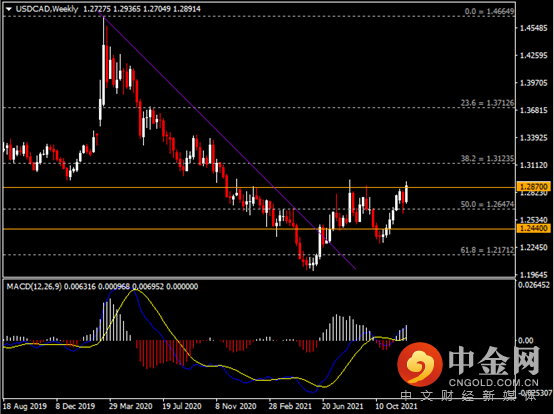Click the 29 Mar 2020 date marker
554x414 pixels.
tap(130, 406)
